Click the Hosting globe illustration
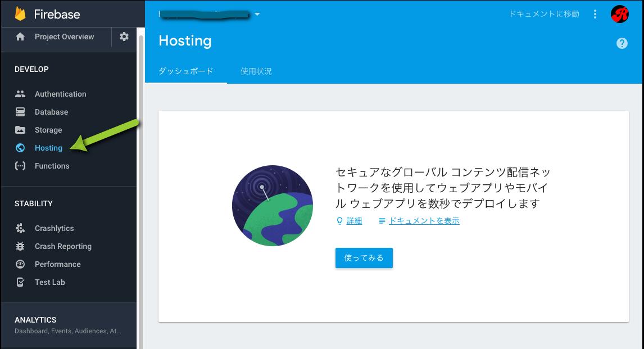This screenshot has width=644, height=349. (273, 205)
